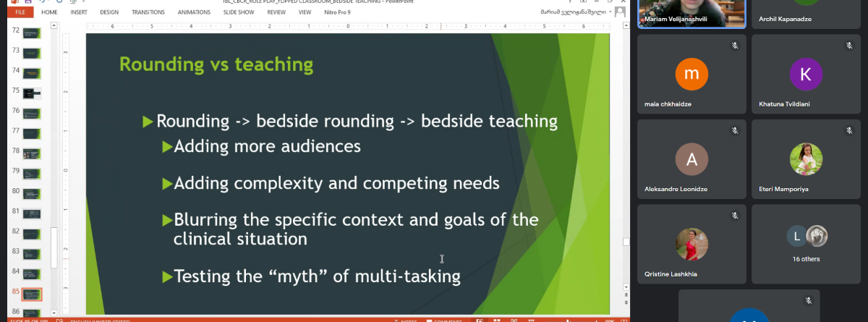Click Khatuna Tvildiani's purple K avatar
Viewport: 868px width, 322px height.
tap(806, 73)
